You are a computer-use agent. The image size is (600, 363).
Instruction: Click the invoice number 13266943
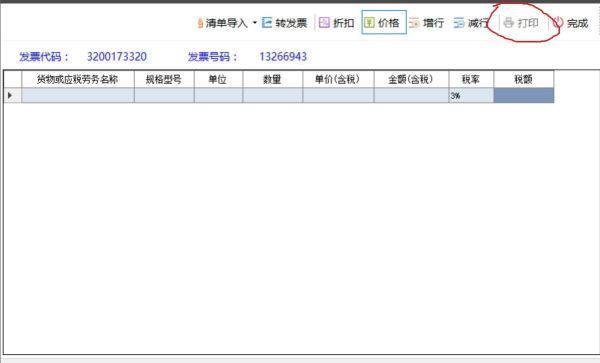click(x=283, y=57)
